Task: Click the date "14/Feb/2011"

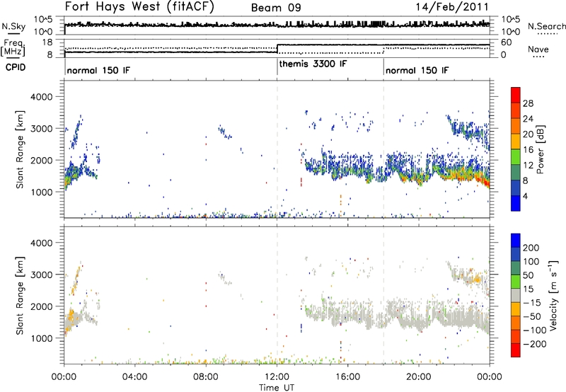Action: [x=452, y=7]
